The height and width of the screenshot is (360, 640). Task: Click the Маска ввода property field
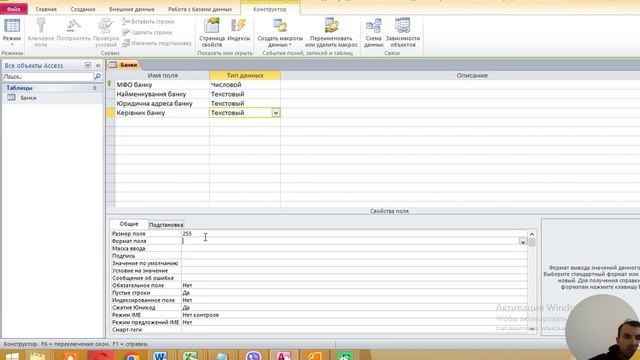[354, 249]
